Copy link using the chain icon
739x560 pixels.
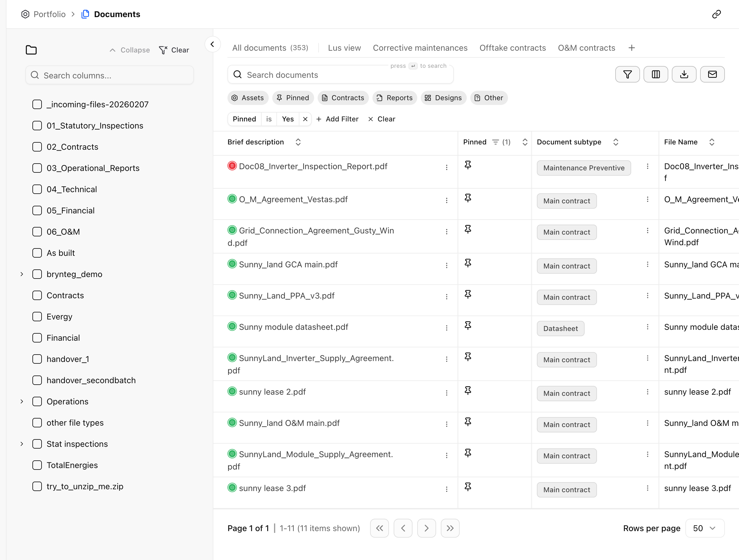coord(716,14)
